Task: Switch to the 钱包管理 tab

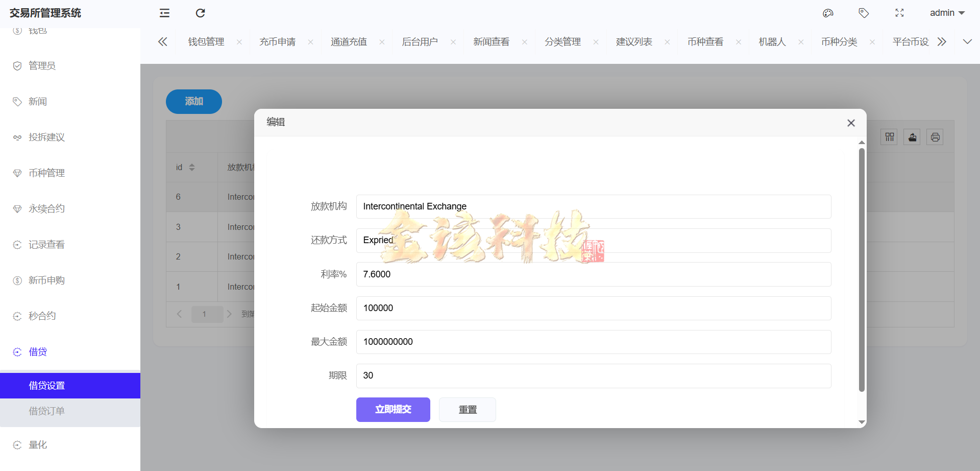Action: (206, 41)
